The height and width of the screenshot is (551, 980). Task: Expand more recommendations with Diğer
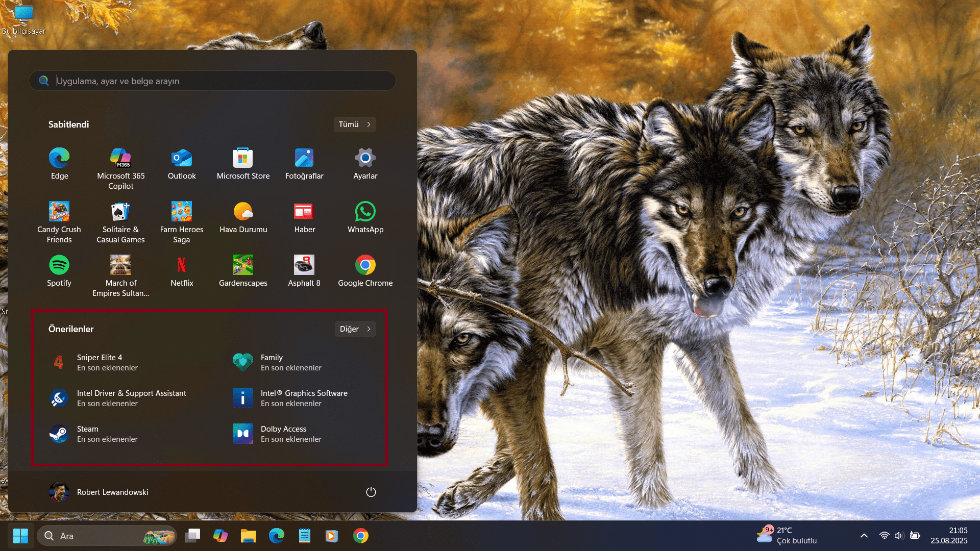click(355, 329)
